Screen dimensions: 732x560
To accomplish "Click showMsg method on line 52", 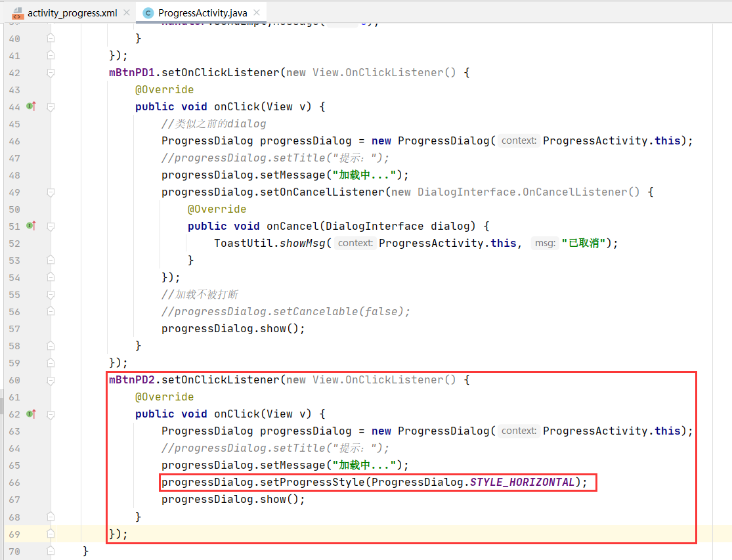I will 303,243.
